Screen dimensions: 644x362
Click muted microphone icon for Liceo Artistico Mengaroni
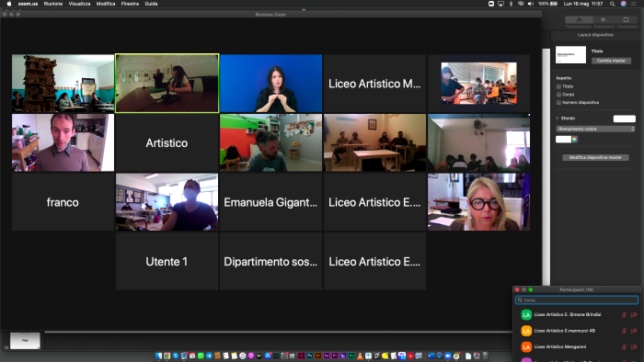[x=624, y=346]
